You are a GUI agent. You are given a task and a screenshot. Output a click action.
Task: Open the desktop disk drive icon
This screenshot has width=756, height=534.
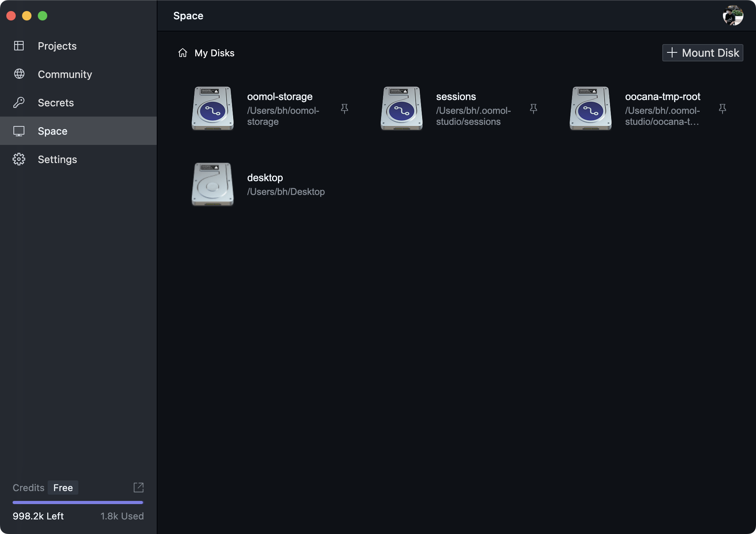213,184
